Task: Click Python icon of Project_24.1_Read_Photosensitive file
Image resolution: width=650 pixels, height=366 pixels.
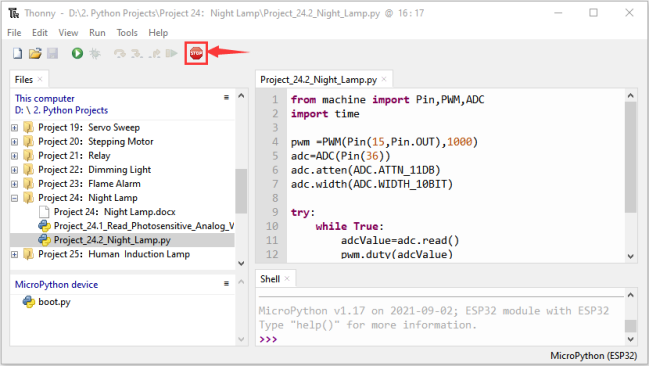Action: click(x=44, y=226)
